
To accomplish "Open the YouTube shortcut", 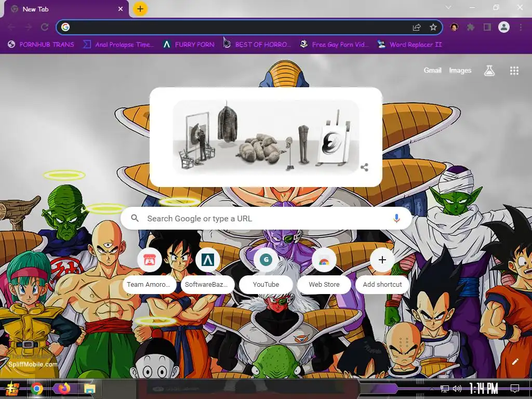I will pyautogui.click(x=266, y=270).
